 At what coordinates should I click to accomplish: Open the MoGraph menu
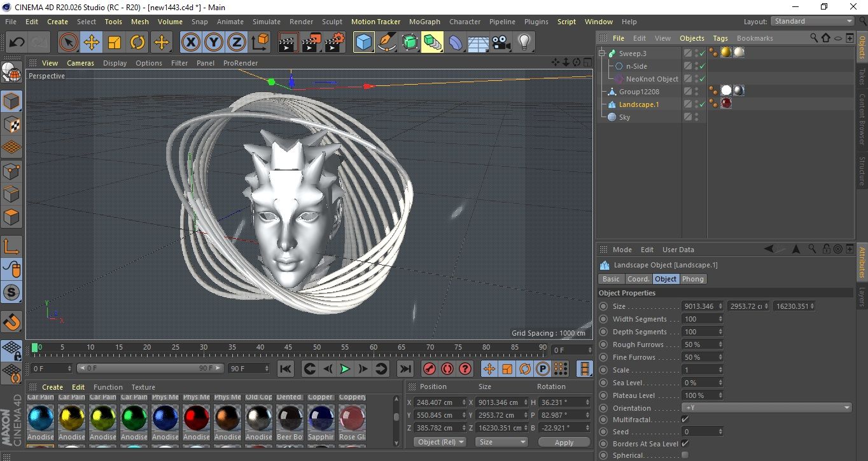424,22
